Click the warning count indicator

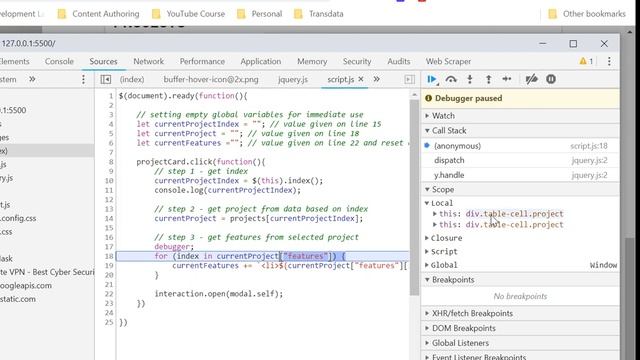point(586,61)
